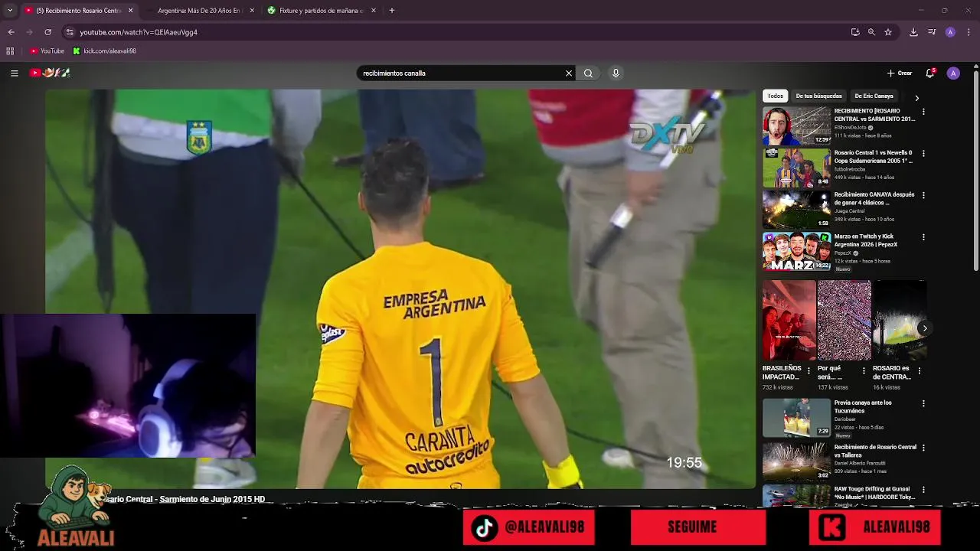Close the Fixture y partidos tab
Screen dimensions: 980x551
click(x=374, y=11)
